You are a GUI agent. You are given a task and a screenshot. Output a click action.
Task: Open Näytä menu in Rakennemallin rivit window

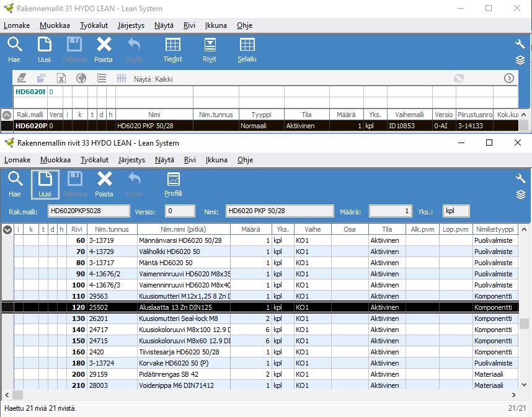click(x=164, y=160)
